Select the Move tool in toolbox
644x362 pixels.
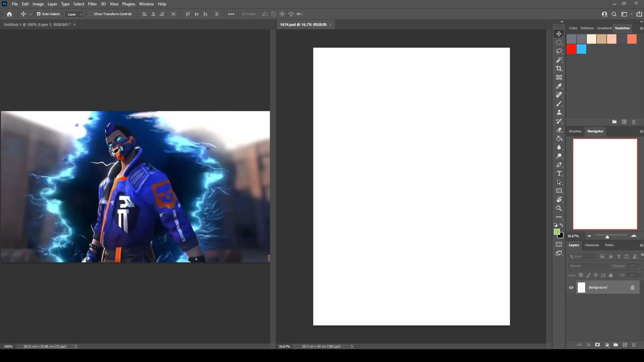[559, 34]
